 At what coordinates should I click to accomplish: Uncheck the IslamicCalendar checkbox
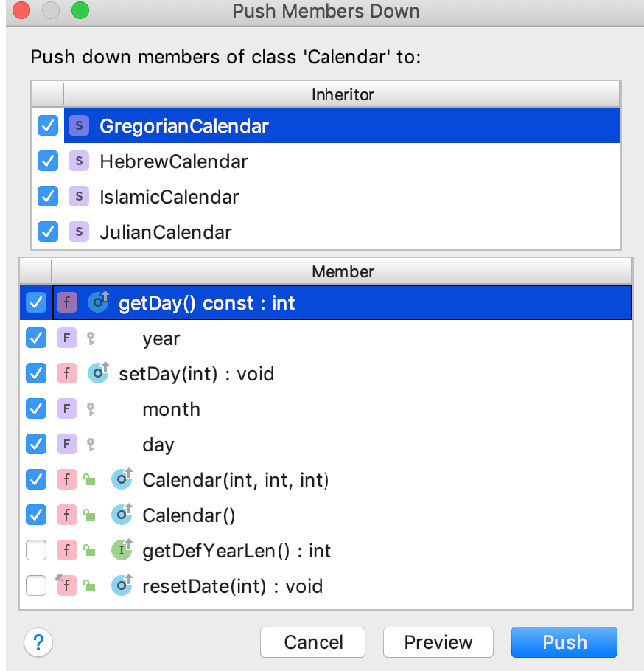47,196
